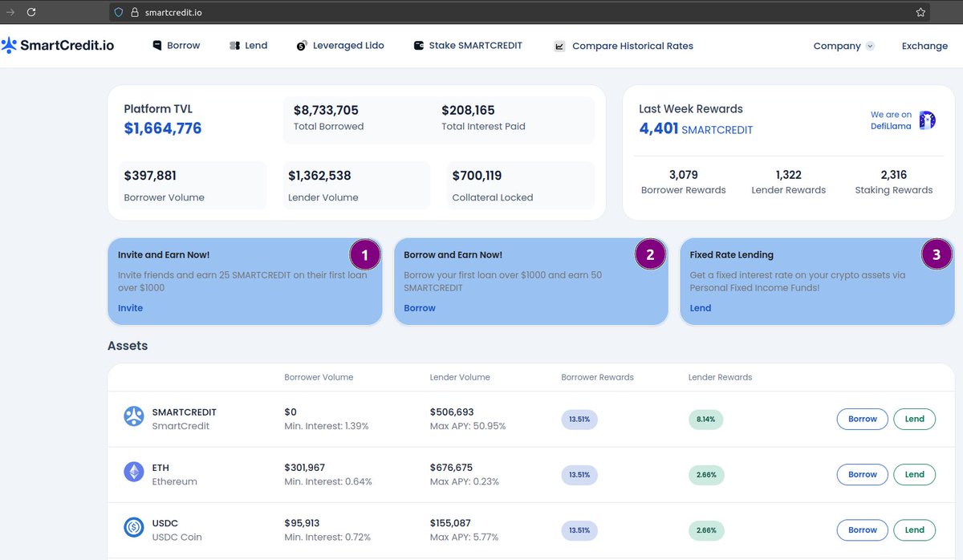The height and width of the screenshot is (560, 963).
Task: Click the Lend link in Fixed Rate Lending card
Action: pos(701,308)
